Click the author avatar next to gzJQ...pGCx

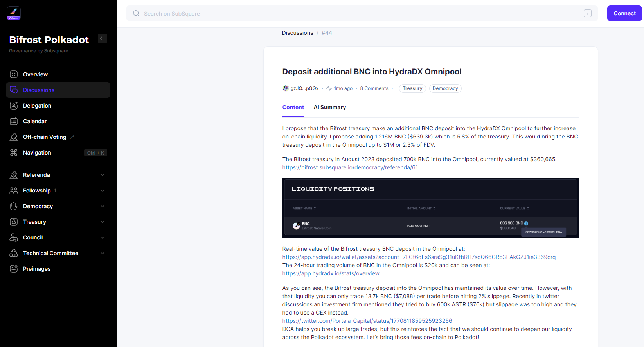(286, 88)
